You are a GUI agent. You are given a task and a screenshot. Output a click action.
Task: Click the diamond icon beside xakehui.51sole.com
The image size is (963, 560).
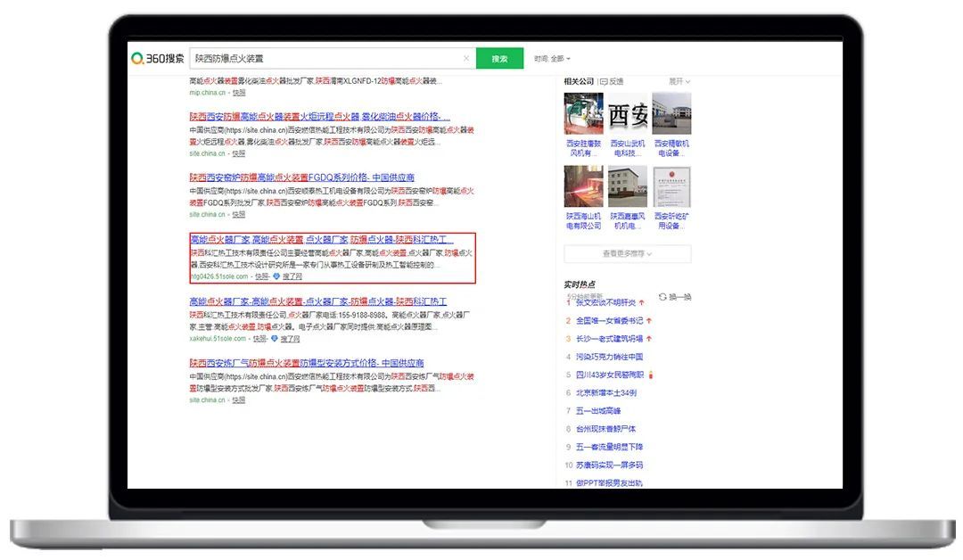pos(276,339)
